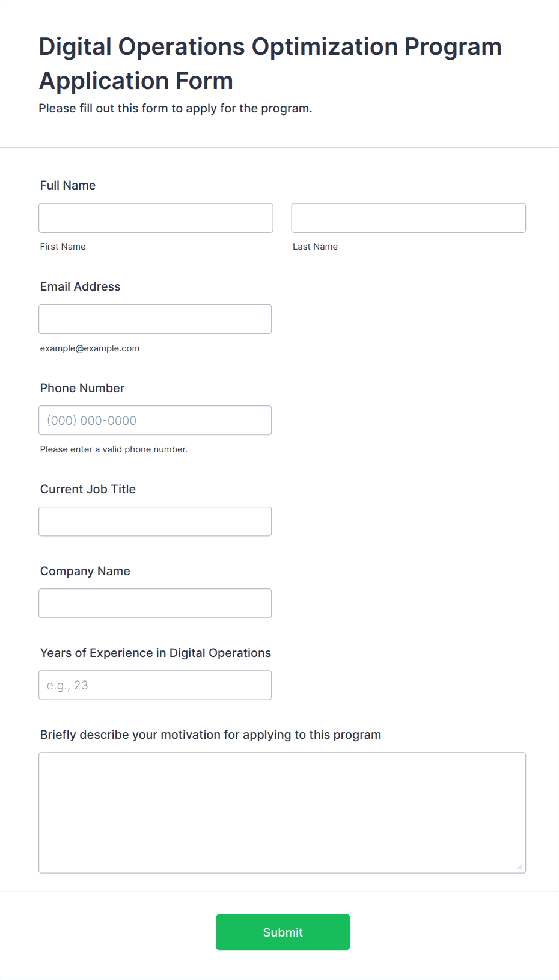Screen dimensions: 559x980
Task: Focus the Company Name input
Action: (155, 603)
